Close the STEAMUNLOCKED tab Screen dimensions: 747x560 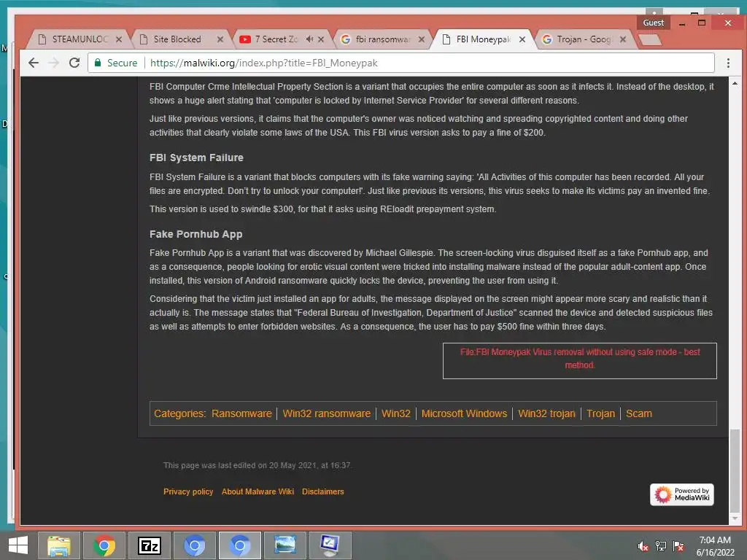(119, 39)
